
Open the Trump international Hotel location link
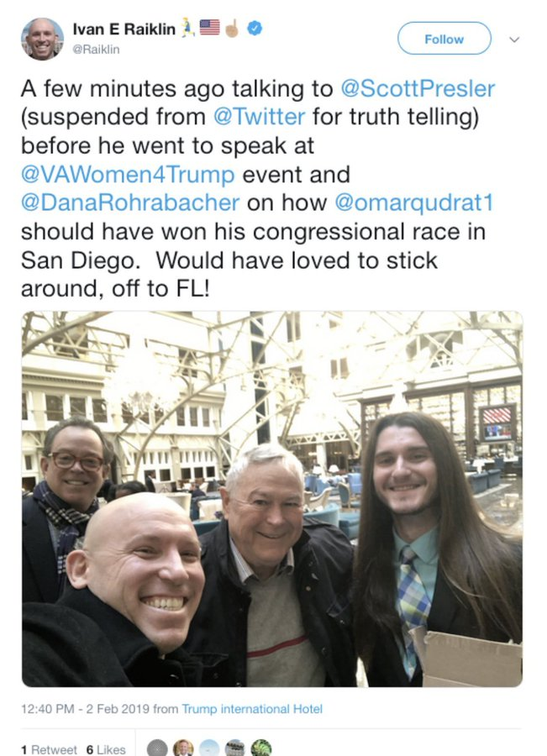coord(252,709)
